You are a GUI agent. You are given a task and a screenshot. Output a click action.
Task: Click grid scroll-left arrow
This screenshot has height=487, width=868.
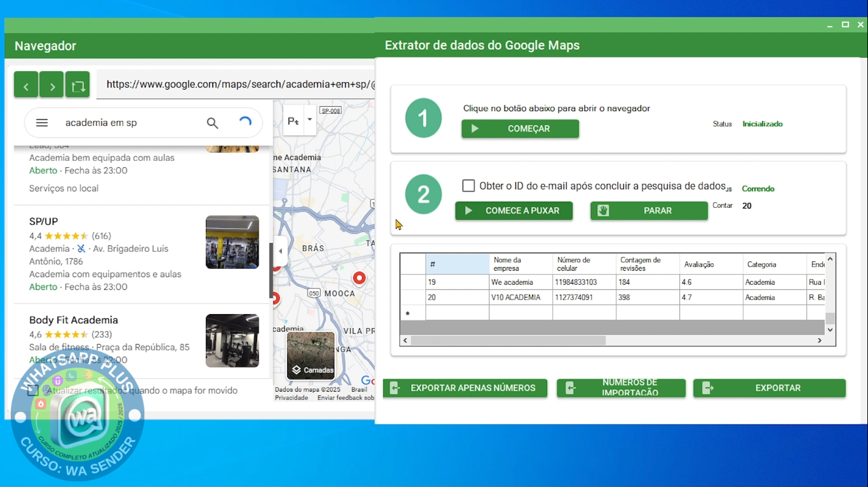(x=405, y=341)
